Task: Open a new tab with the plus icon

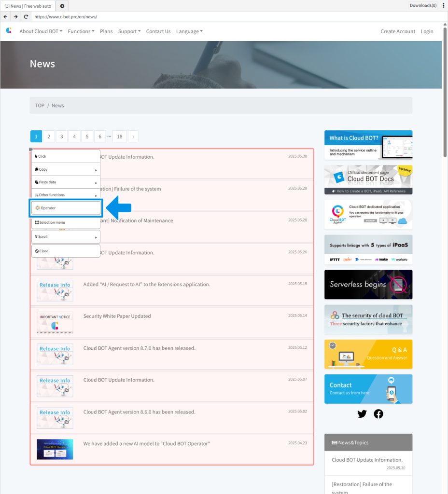Action: pyautogui.click(x=62, y=6)
